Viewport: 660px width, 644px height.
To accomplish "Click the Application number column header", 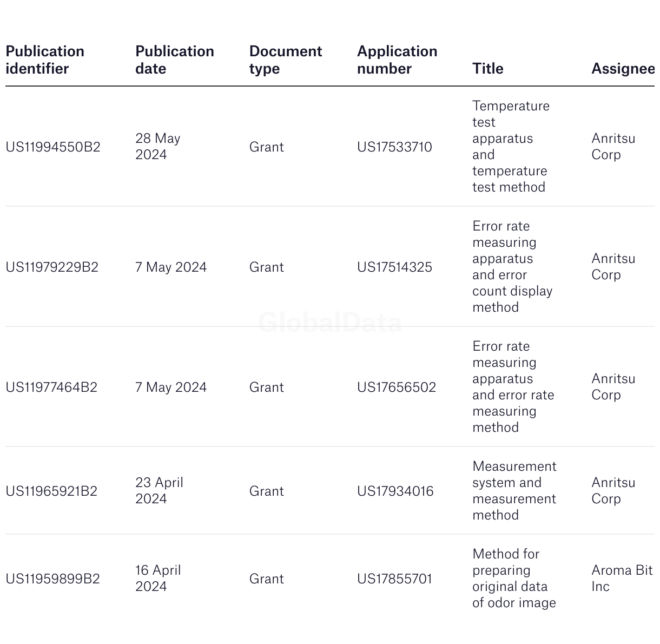I will coord(397,60).
